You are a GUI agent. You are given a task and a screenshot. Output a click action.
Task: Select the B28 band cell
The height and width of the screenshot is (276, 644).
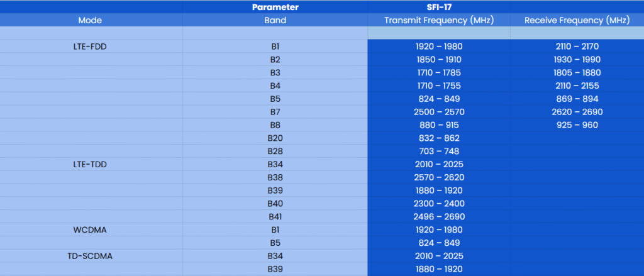[275, 151]
